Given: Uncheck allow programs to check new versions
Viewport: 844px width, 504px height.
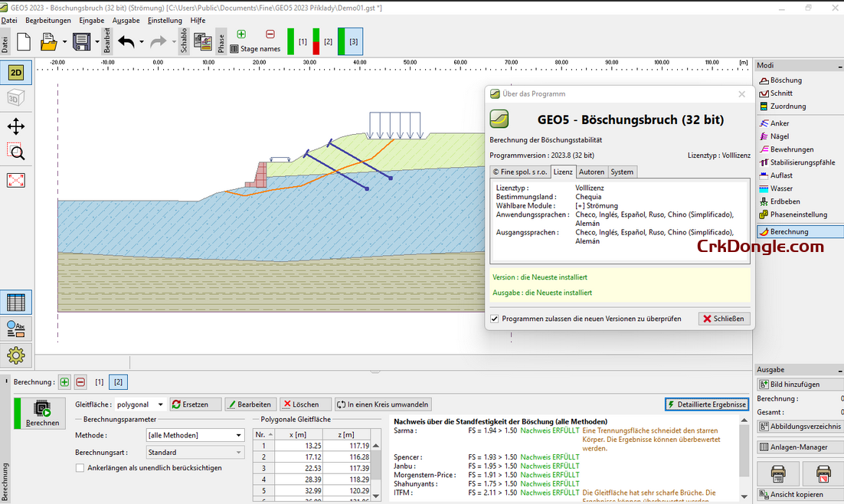Looking at the screenshot, I should pyautogui.click(x=495, y=319).
